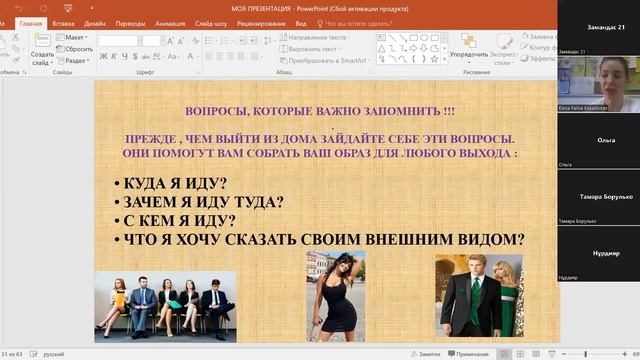
Task: Toggle underline Ч formatting
Action: 124,56
